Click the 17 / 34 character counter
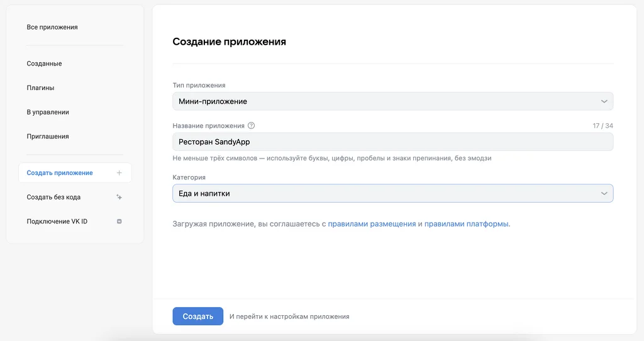 (x=603, y=126)
